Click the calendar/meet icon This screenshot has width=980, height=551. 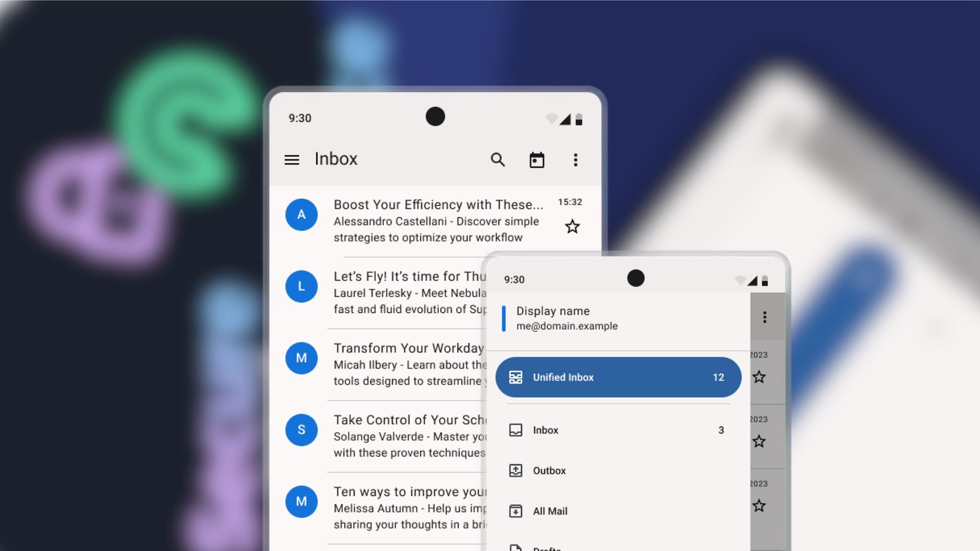537,160
